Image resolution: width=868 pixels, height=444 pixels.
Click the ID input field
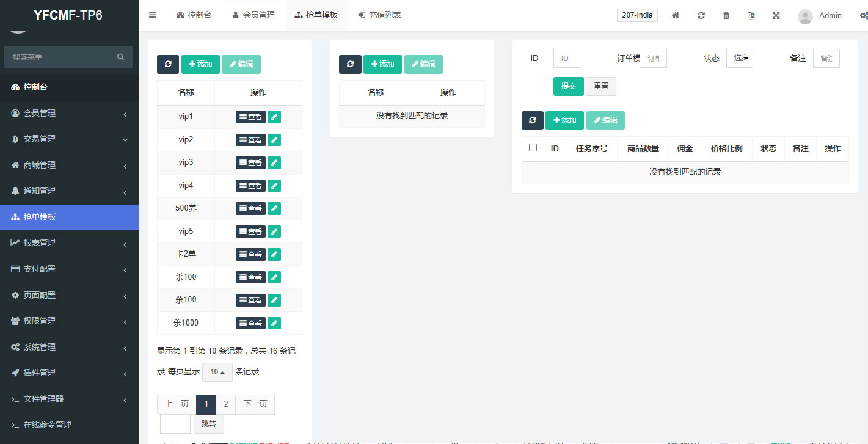[x=566, y=58]
